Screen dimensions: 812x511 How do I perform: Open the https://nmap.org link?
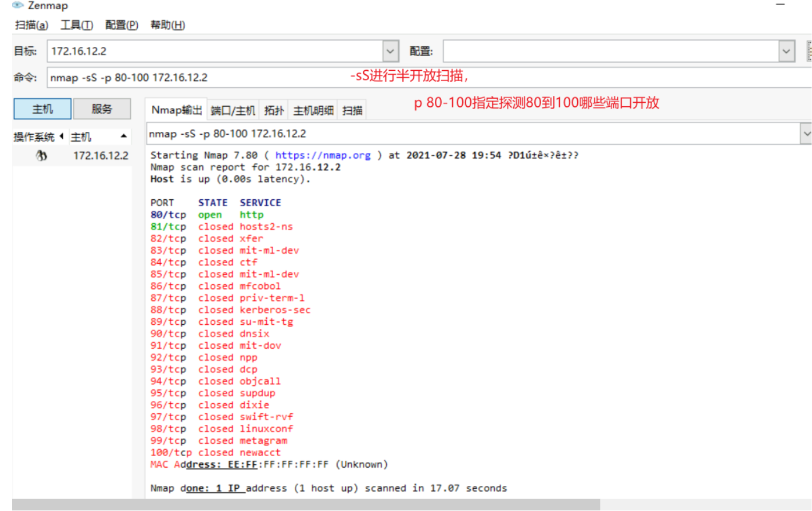pos(323,155)
